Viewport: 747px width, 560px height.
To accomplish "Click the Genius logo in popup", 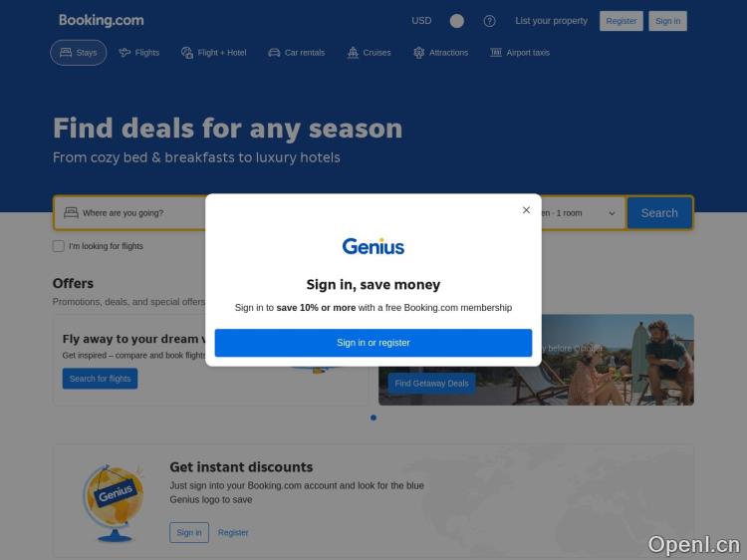I will (373, 246).
